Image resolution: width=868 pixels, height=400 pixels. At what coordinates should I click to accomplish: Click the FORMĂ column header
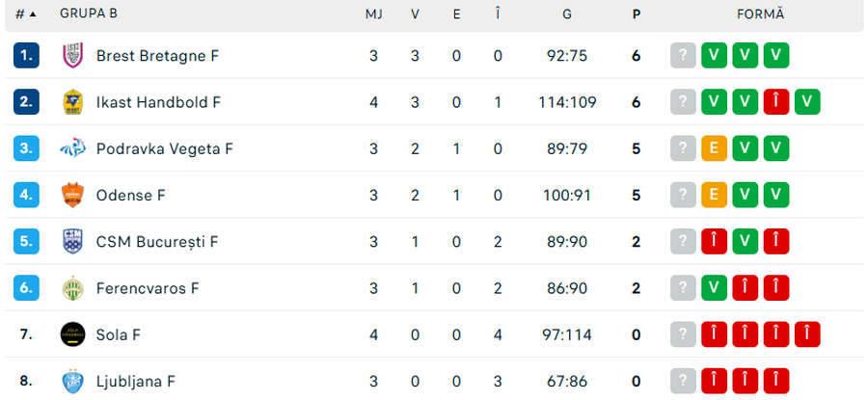pos(760,14)
